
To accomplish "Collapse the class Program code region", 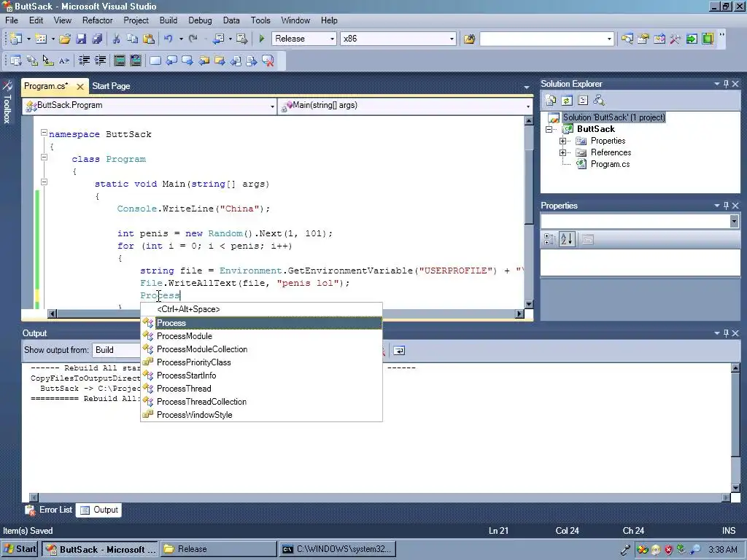I will tap(44, 157).
